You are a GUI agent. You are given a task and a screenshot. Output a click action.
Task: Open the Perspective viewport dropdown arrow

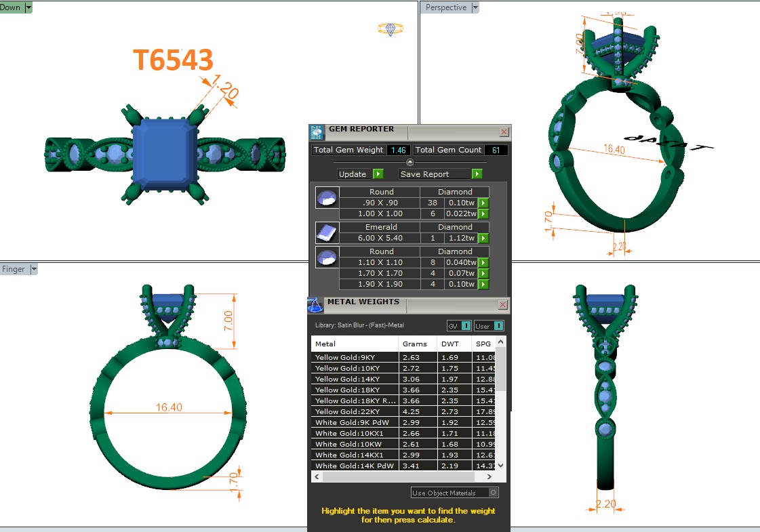tap(475, 7)
